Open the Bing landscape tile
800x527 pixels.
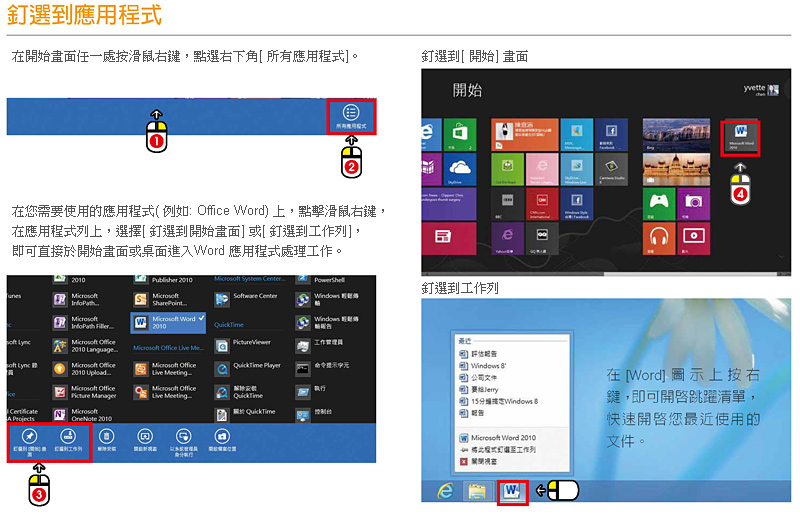pos(676,135)
